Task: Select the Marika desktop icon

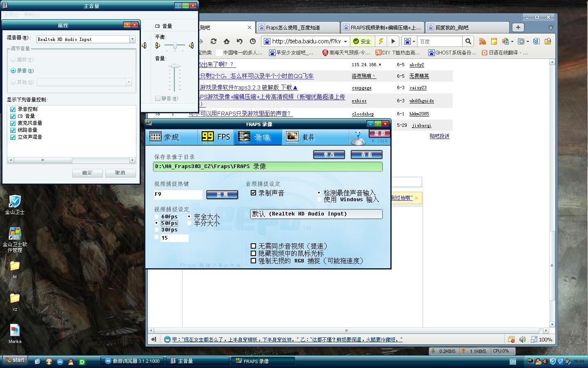Action: point(15,334)
